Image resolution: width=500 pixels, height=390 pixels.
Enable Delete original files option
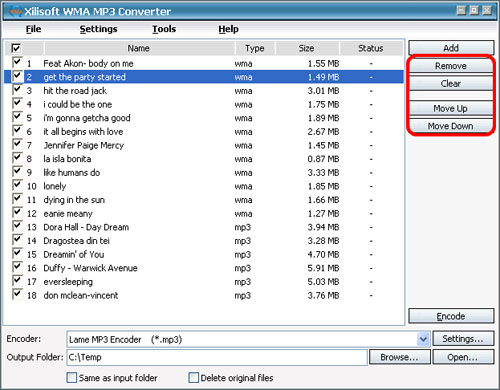click(x=193, y=378)
